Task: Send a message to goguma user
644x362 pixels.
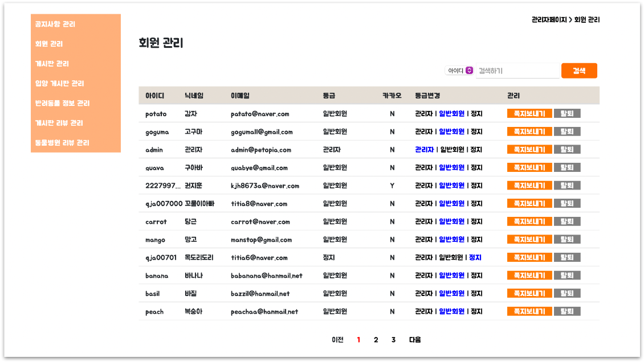Action: (x=529, y=131)
